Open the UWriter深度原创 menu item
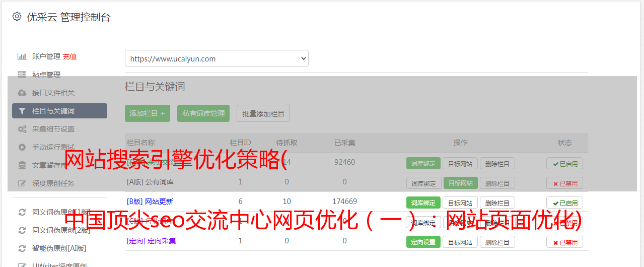 coord(59,264)
